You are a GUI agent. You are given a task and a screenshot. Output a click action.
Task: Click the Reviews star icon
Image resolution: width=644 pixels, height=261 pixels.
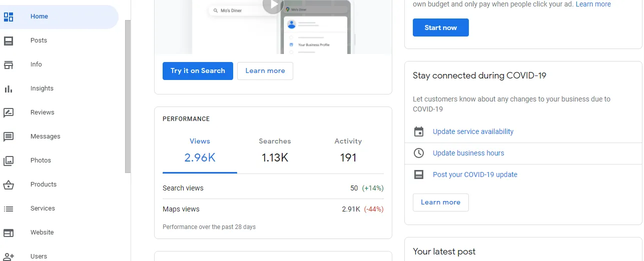(x=9, y=112)
